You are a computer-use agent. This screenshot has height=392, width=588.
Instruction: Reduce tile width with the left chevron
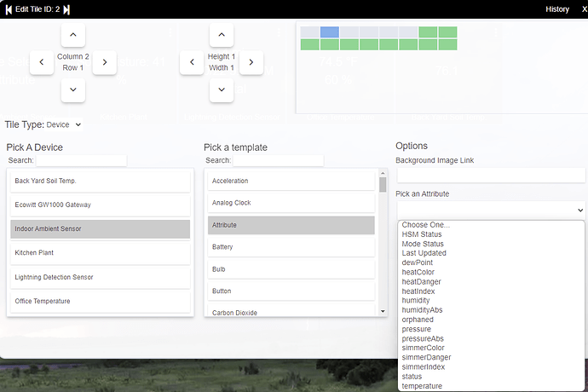click(x=192, y=62)
